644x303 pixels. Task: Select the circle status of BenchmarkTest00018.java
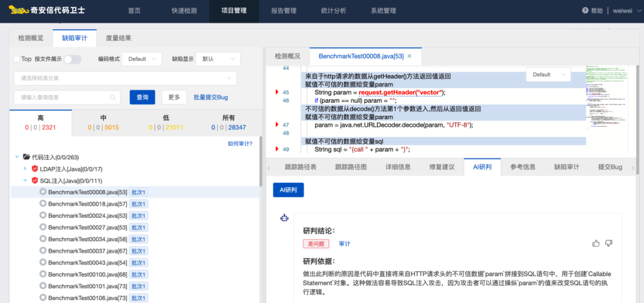(x=43, y=203)
